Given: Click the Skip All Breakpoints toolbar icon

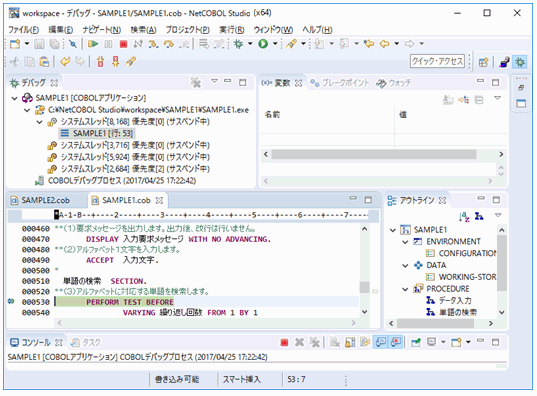Looking at the screenshot, I should tap(73, 44).
